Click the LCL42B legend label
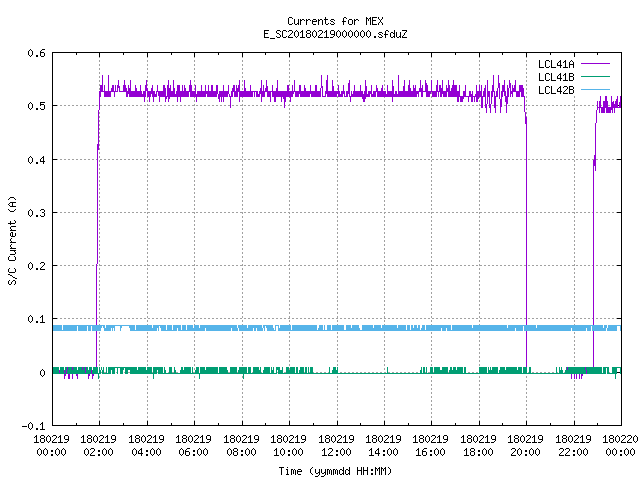The width and height of the screenshot is (640, 480). tap(556, 90)
